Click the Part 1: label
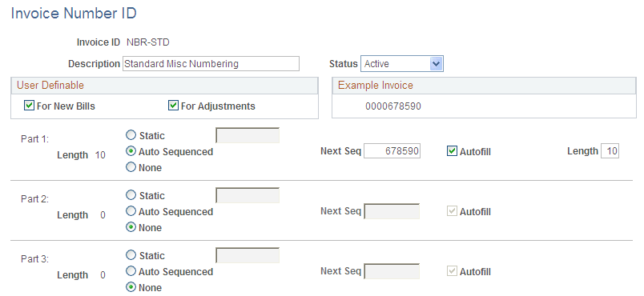 click(35, 139)
